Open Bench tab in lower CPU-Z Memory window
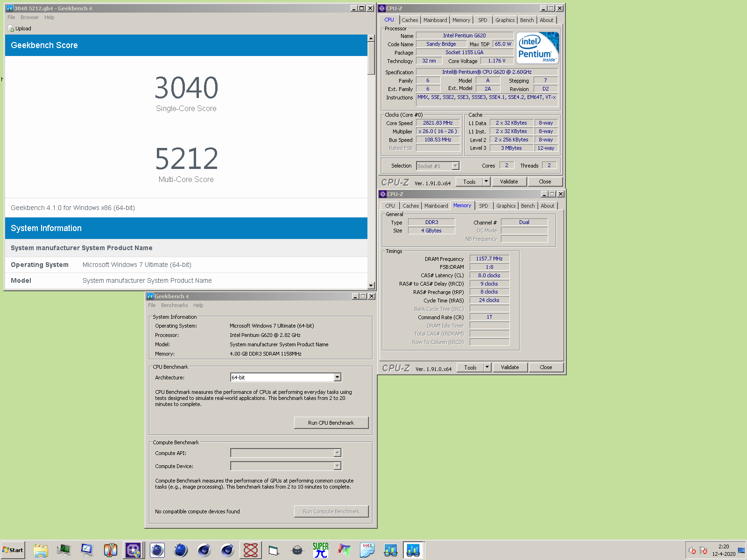 tap(528, 206)
